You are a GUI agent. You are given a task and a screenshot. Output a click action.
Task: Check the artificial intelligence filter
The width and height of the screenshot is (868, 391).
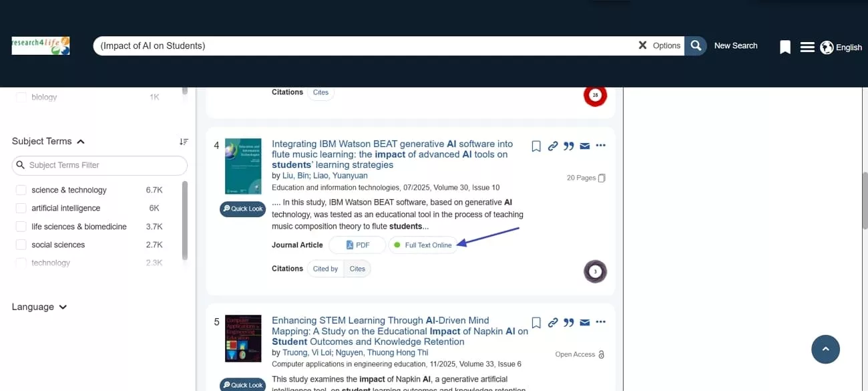[21, 208]
